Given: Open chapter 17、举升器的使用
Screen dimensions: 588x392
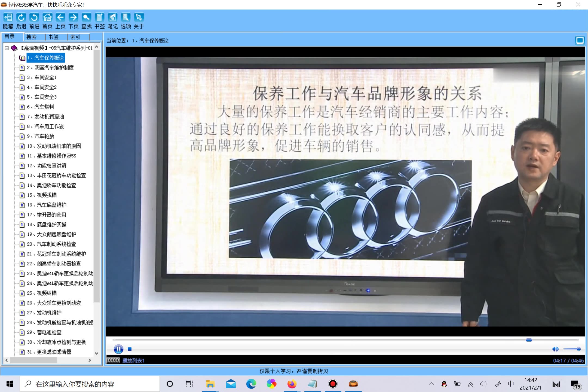Looking at the screenshot, I should tap(47, 215).
